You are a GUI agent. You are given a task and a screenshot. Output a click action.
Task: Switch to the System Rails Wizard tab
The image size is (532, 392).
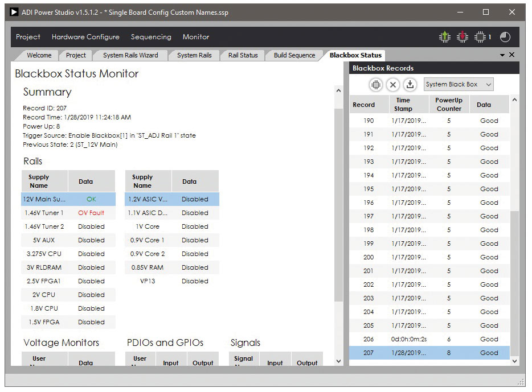130,55
